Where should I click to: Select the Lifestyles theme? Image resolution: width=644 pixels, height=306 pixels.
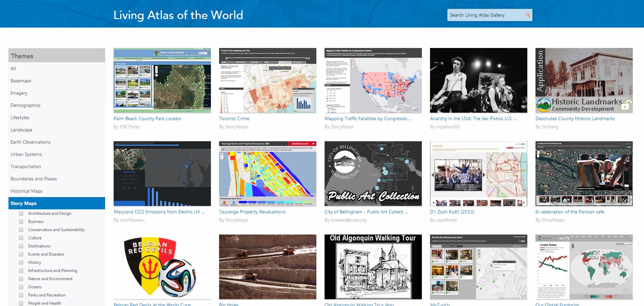[57, 117]
